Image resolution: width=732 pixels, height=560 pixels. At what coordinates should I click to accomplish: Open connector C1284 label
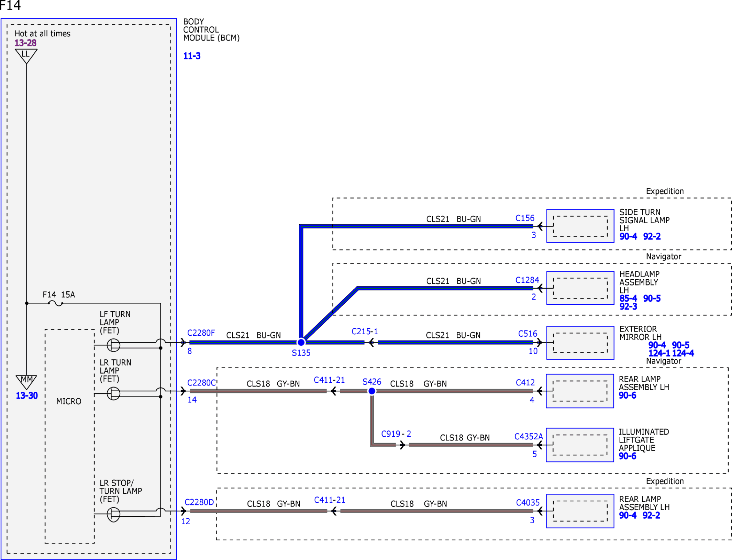pos(527,280)
